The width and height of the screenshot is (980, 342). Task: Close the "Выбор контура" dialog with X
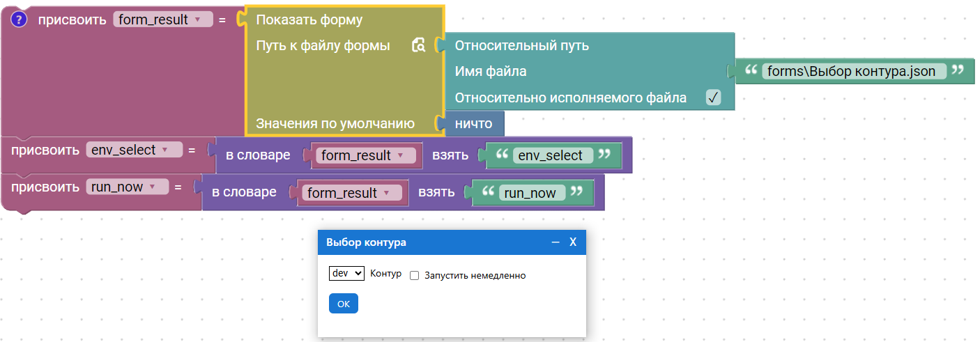573,242
